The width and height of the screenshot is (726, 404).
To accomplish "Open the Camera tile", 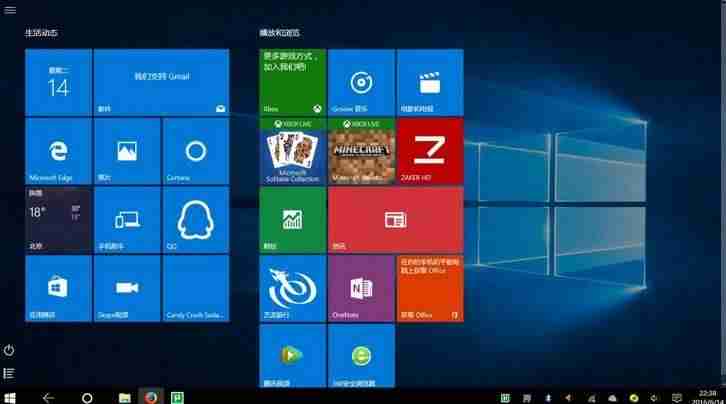I will pyautogui.click(x=196, y=151).
